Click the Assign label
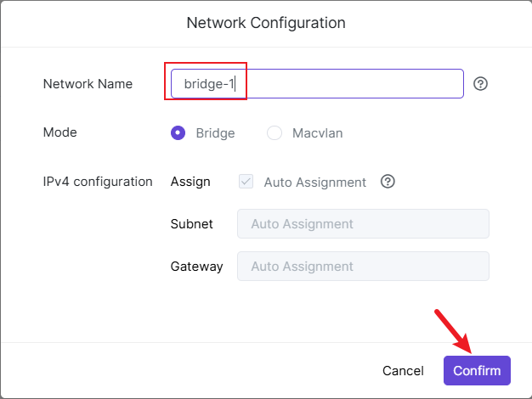Screen dimensions: 532x399 (190, 181)
